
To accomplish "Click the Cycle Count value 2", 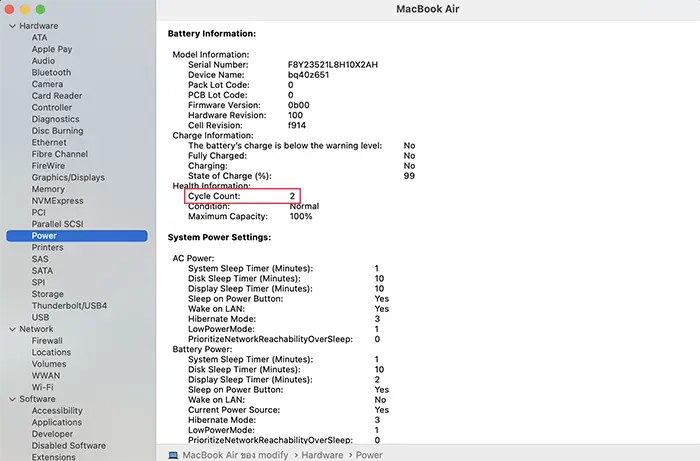I will coord(292,196).
